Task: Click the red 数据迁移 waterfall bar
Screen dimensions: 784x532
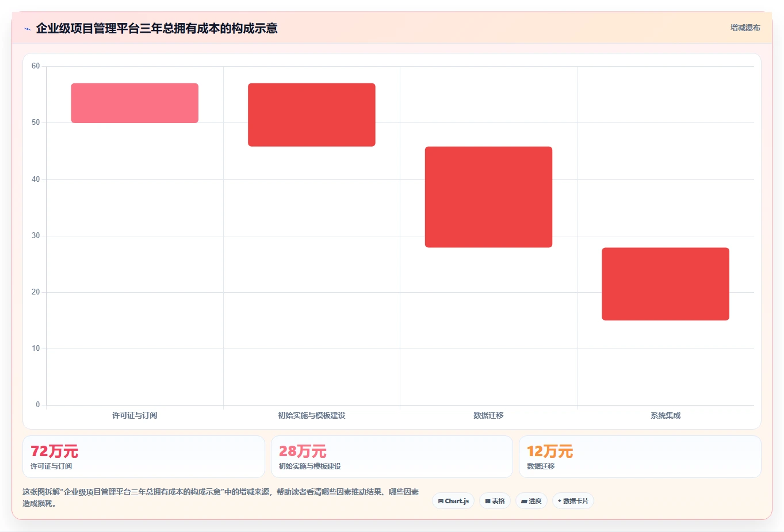Action: (x=488, y=197)
